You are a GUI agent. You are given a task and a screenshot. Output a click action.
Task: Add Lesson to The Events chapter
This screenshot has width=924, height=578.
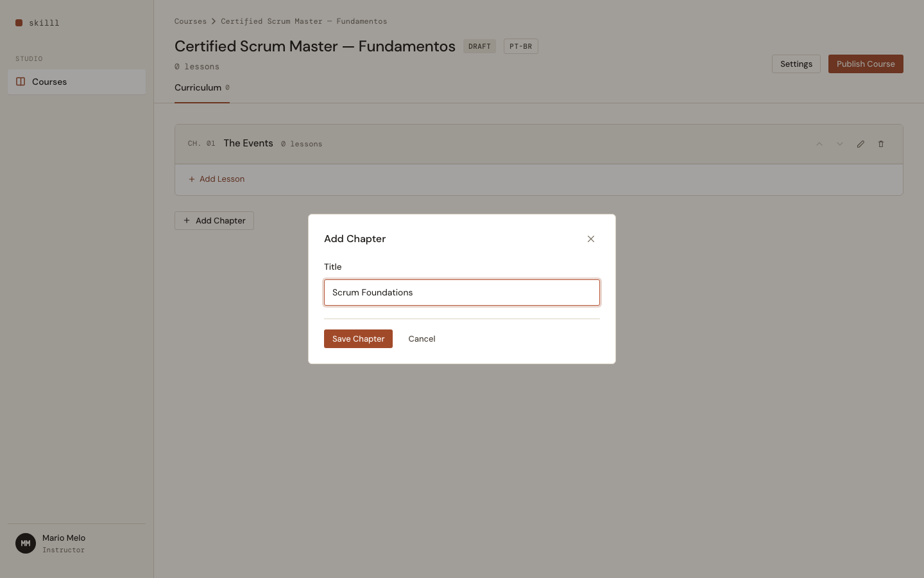pyautogui.click(x=216, y=179)
